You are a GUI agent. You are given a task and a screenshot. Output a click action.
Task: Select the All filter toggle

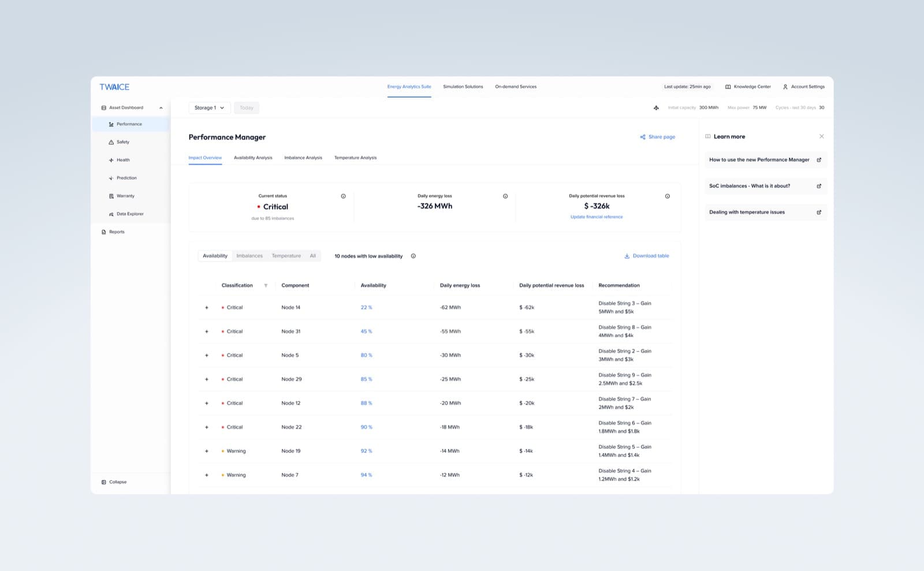click(313, 256)
